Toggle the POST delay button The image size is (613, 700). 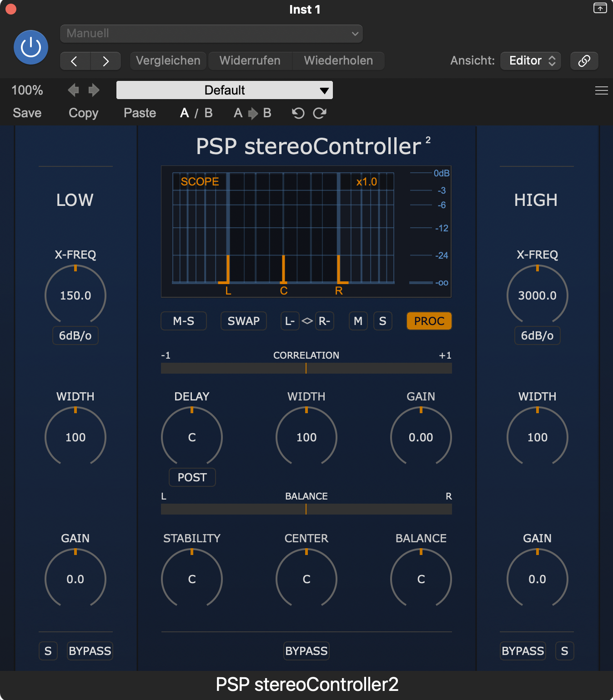[192, 477]
